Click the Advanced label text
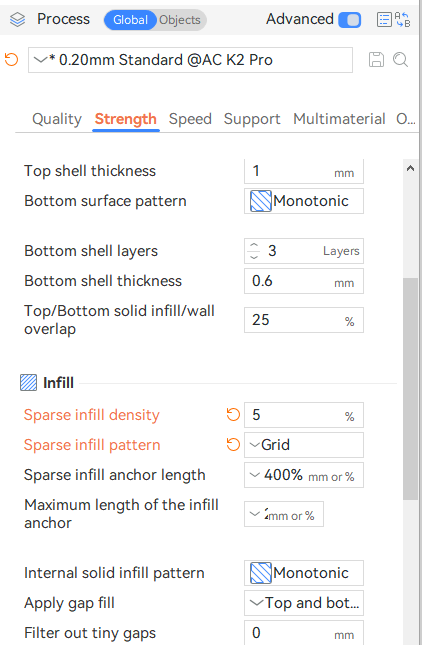Screen dimensions: 422x645 pos(300,19)
